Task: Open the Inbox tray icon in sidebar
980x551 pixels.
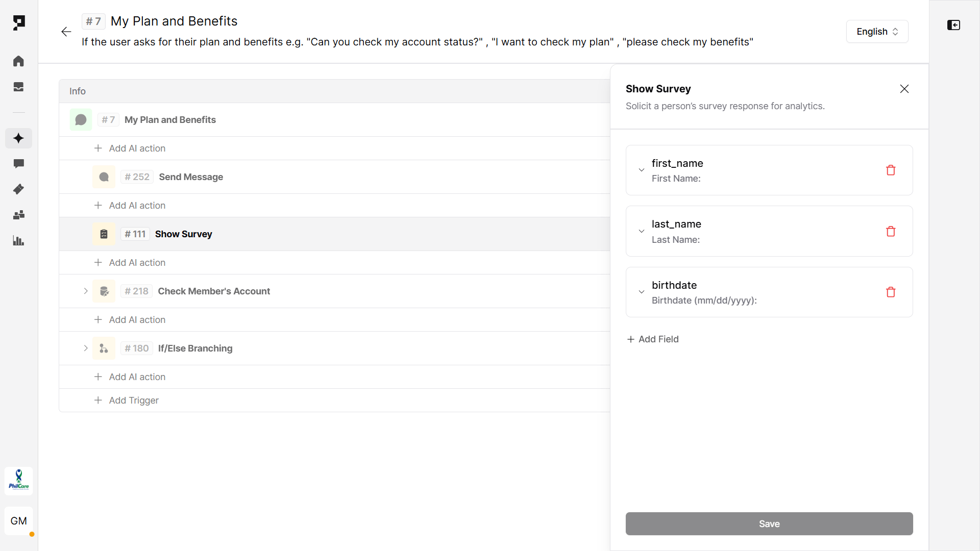Action: [x=18, y=87]
